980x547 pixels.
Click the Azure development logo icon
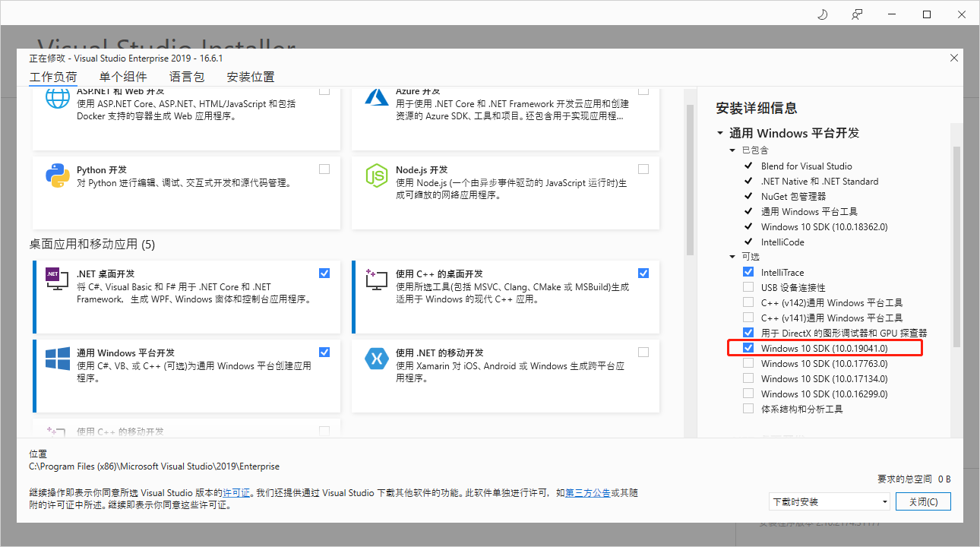coord(377,96)
